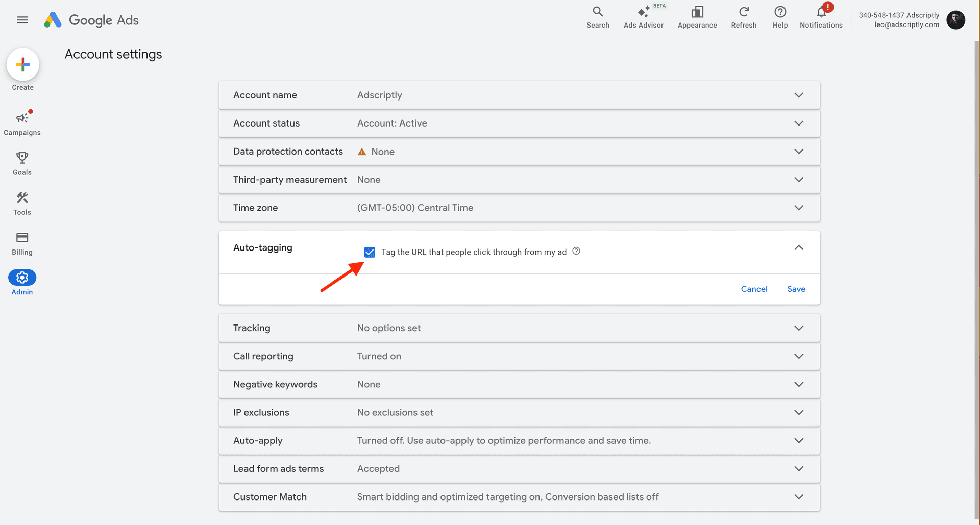Open the Help icon
Viewport: 980px width, 525px height.
(779, 16)
